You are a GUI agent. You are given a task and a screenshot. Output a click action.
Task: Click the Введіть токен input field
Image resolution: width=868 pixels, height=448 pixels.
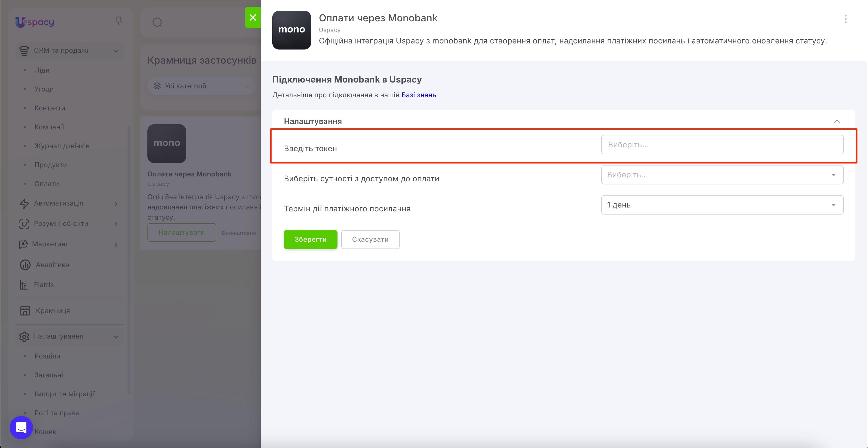722,145
